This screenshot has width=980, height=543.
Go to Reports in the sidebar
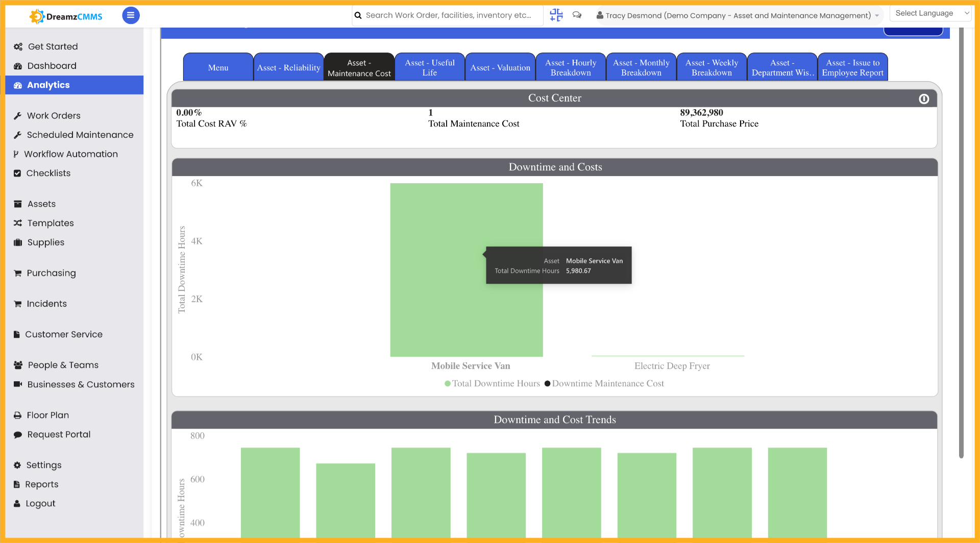click(42, 484)
